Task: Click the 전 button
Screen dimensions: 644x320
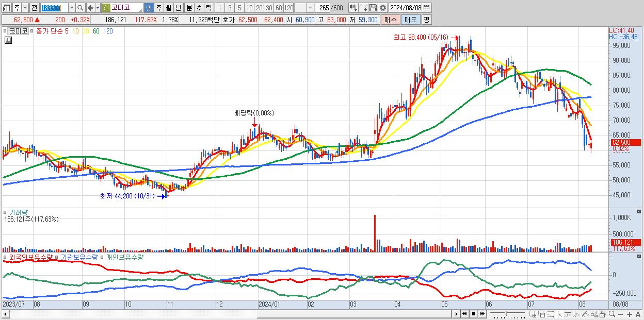Action: 34,8
